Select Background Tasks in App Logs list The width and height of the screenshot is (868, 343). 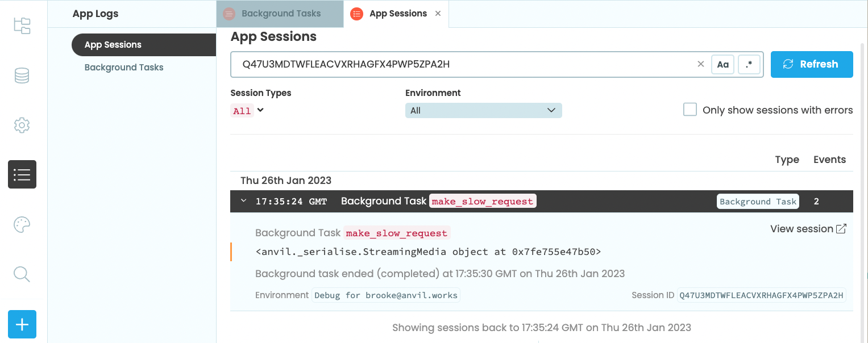click(x=124, y=67)
